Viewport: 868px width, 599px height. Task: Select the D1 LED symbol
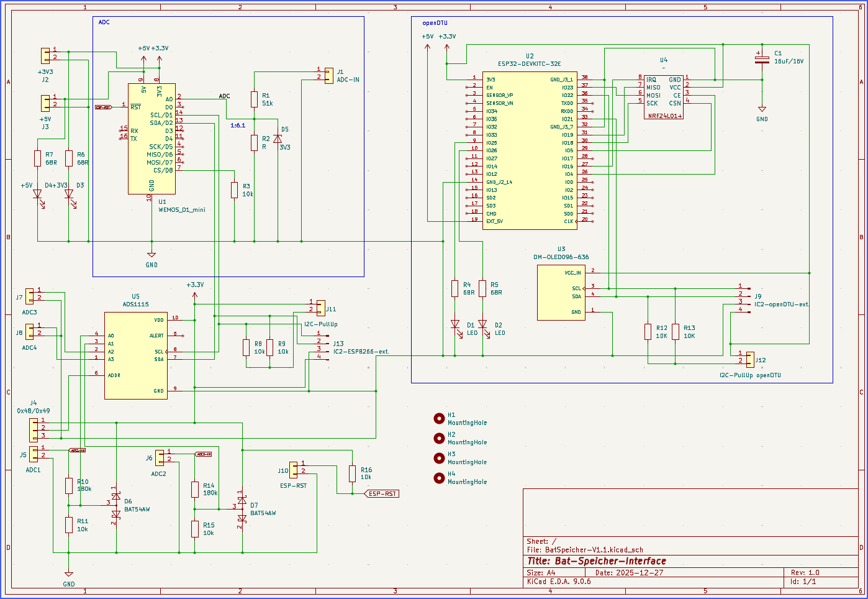[455, 324]
